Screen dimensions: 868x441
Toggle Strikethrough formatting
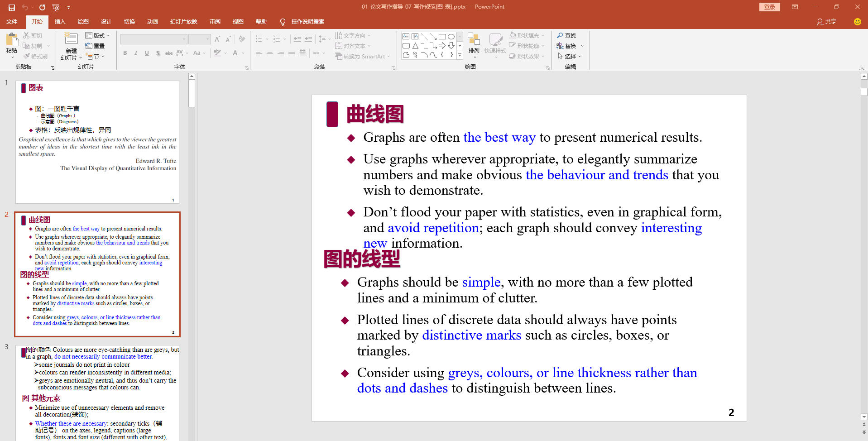169,53
